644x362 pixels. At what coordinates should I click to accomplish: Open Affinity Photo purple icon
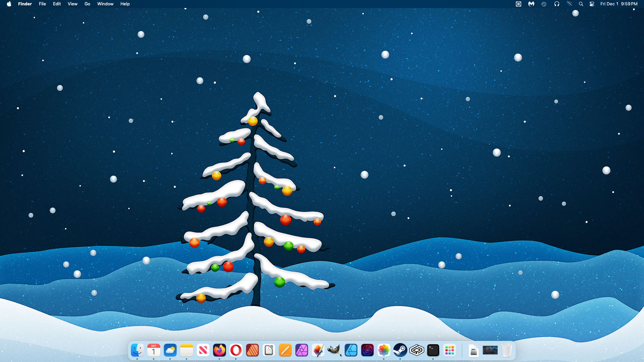pos(302,350)
